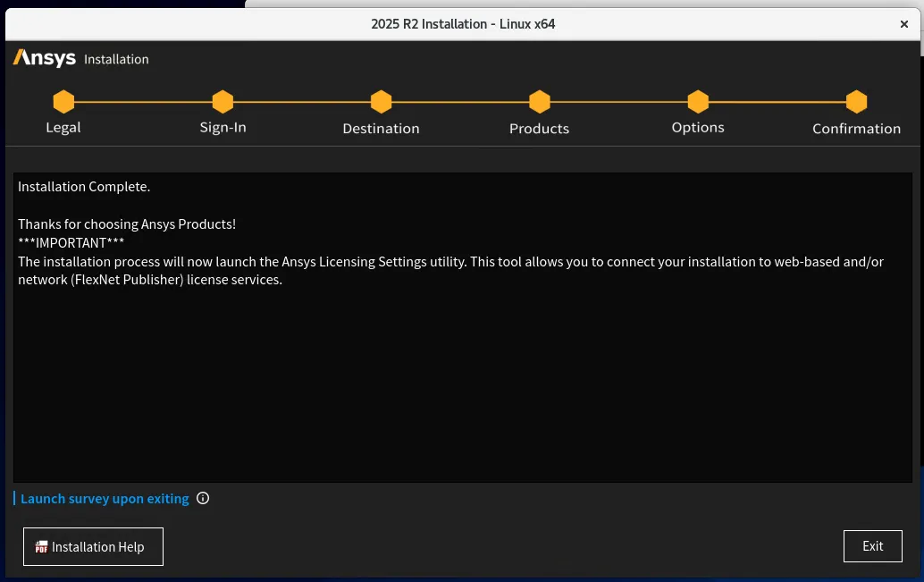Select the Destination step label
This screenshot has width=924, height=582.
pyautogui.click(x=382, y=129)
